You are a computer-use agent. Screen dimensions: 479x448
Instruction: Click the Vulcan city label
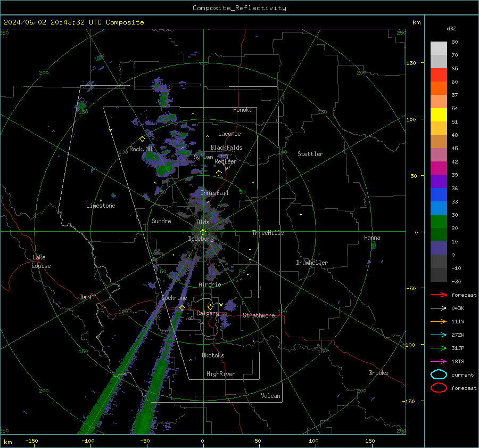[x=270, y=396]
